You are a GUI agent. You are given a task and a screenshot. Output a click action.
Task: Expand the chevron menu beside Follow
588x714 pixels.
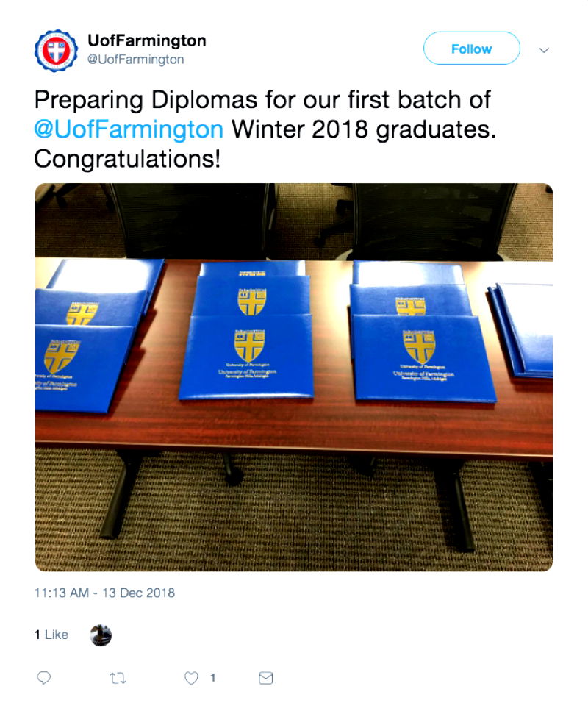(545, 50)
